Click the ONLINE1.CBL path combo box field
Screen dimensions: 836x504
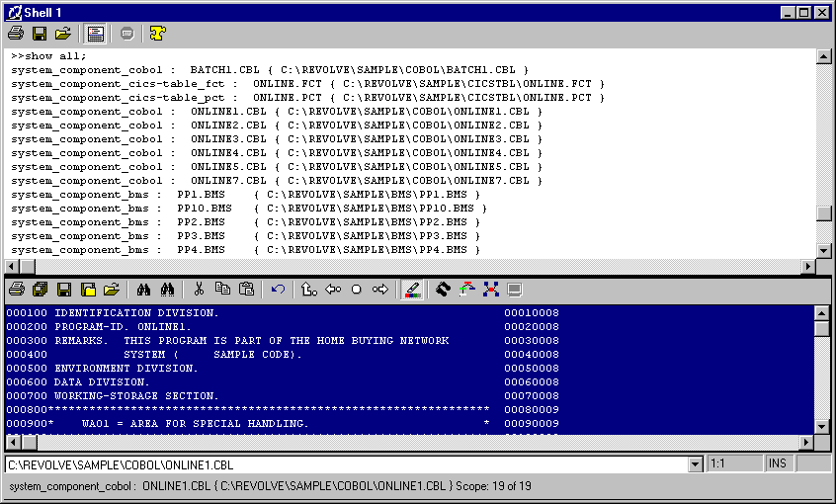point(346,463)
